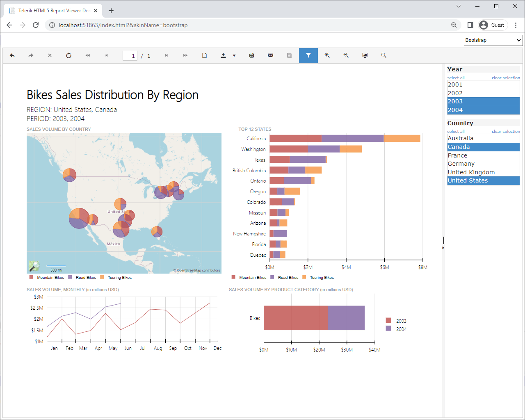The width and height of the screenshot is (525, 420).
Task: Open the Search icon in viewer toolbar
Action: point(383,55)
